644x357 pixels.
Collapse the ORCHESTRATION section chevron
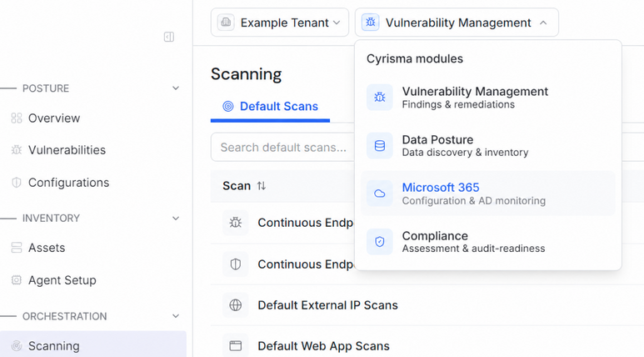[176, 316]
